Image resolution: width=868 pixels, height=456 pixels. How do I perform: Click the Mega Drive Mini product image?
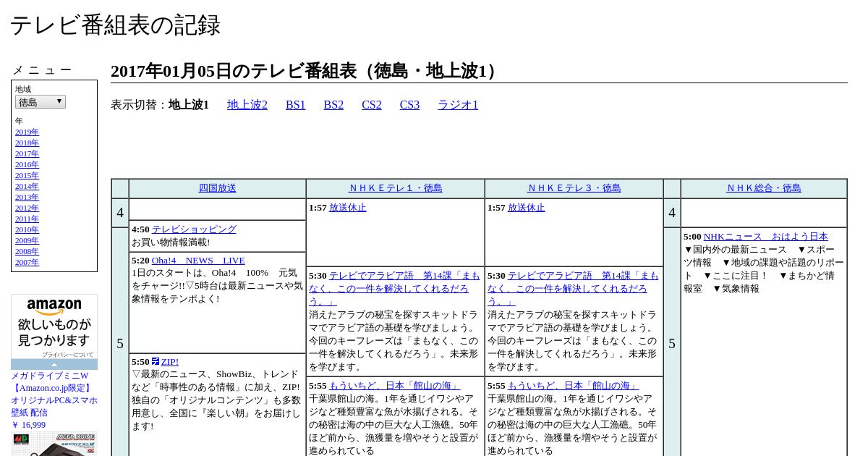tap(54, 444)
